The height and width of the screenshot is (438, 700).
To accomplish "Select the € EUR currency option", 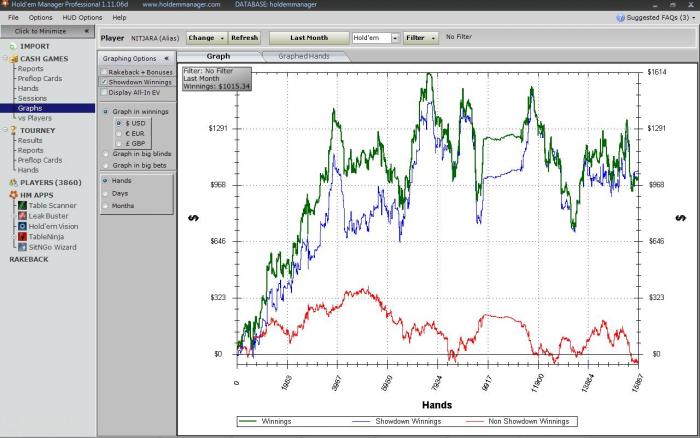I will tap(119, 133).
